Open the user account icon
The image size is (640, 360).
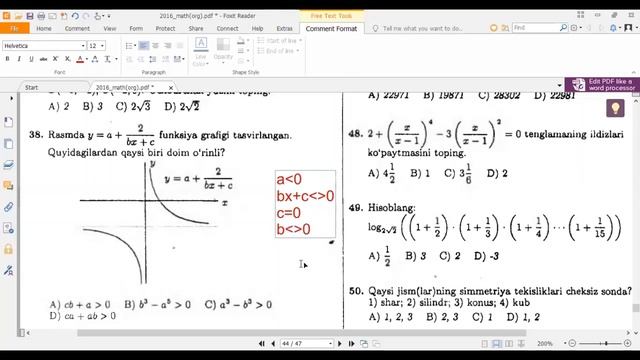[629, 28]
